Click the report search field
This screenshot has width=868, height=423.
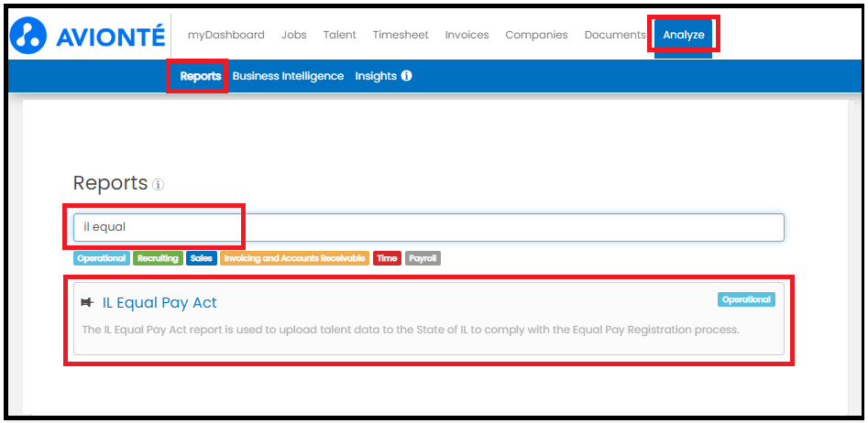pyautogui.click(x=429, y=227)
